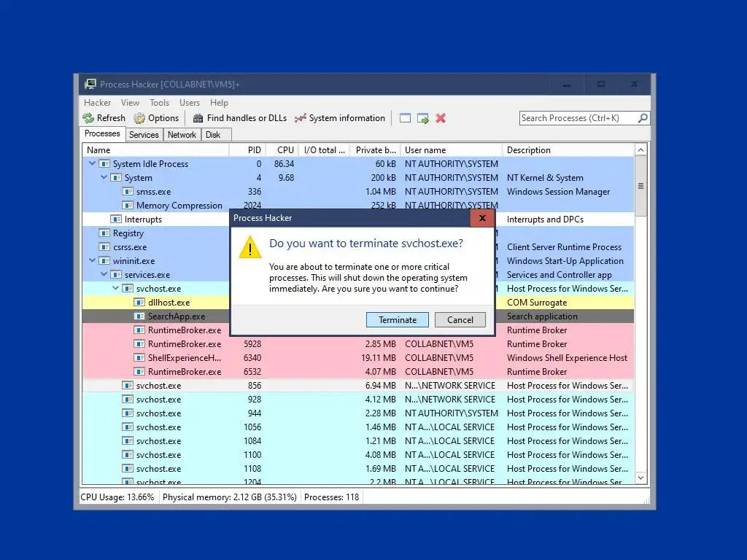Open Options from the toolbar

[x=156, y=118]
